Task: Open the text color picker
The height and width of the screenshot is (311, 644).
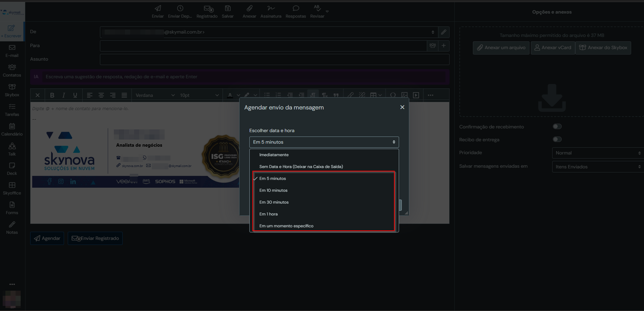Action: coord(230,95)
